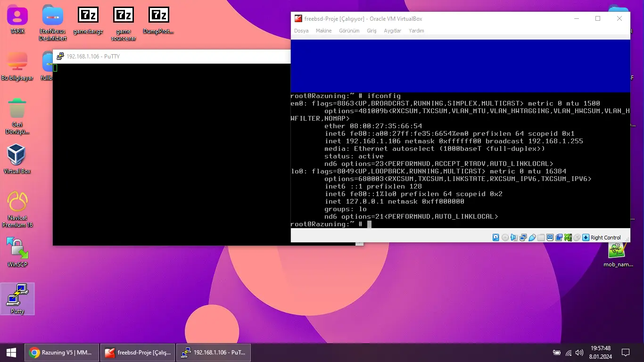Click the VirtualBox window title bar icon
Image resolution: width=644 pixels, height=362 pixels.
[298, 19]
